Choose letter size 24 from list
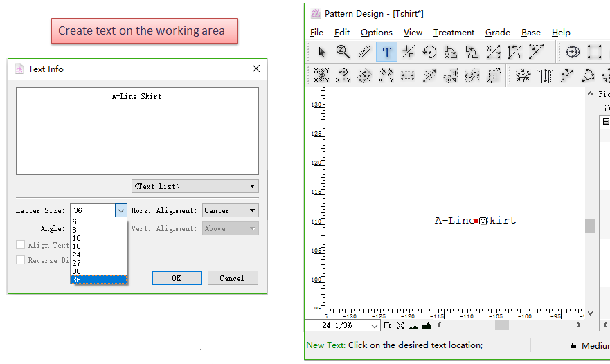Image resolution: width=610 pixels, height=364 pixels. [x=76, y=255]
